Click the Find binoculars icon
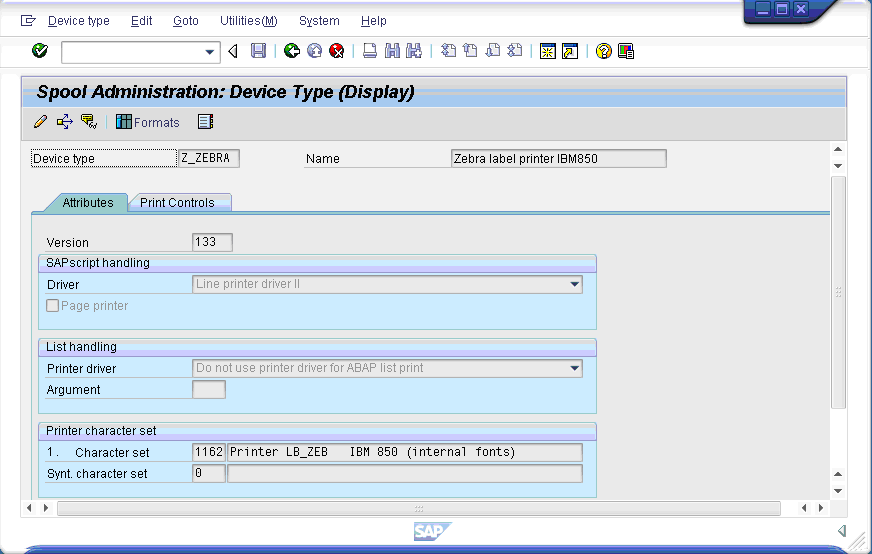 tap(392, 51)
